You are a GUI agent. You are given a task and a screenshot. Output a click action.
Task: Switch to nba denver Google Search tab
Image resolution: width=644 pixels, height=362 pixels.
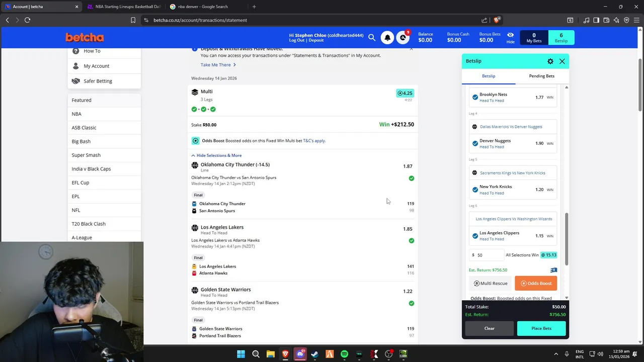click(x=206, y=7)
